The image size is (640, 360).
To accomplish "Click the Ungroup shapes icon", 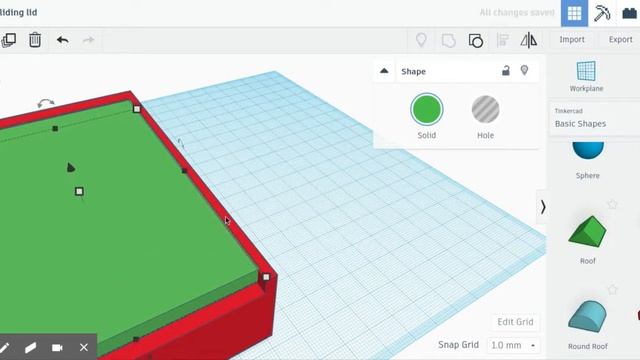I will click(x=476, y=40).
